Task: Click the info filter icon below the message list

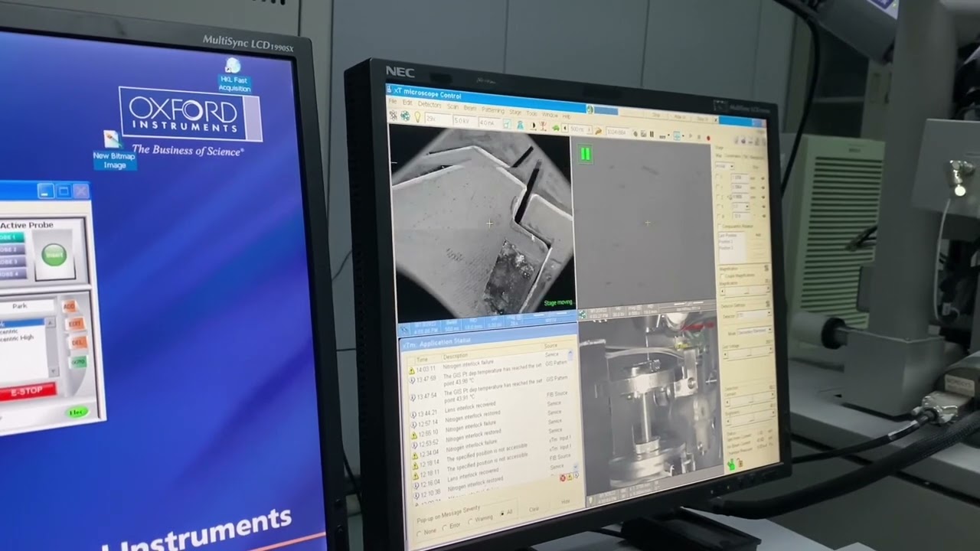Action: pyautogui.click(x=576, y=475)
